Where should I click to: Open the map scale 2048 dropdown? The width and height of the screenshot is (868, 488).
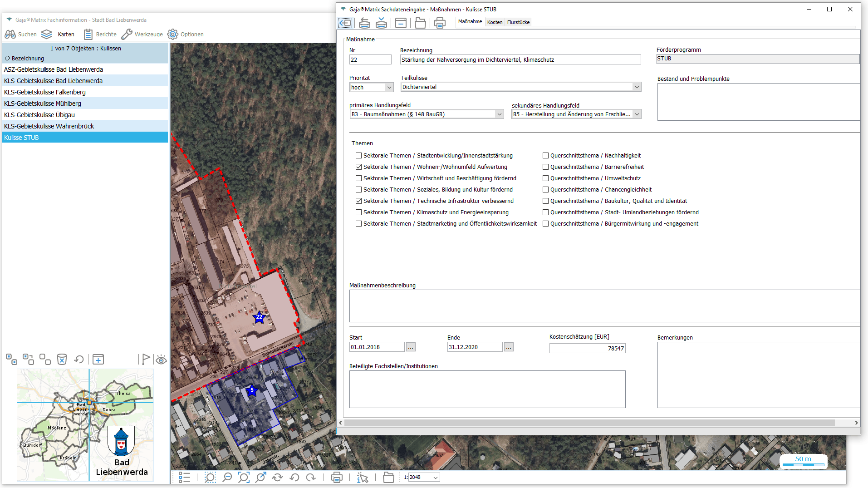click(436, 478)
